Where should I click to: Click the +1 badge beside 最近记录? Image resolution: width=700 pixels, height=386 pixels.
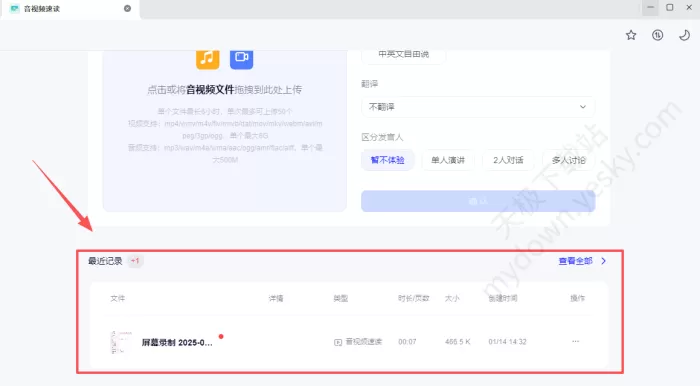135,261
